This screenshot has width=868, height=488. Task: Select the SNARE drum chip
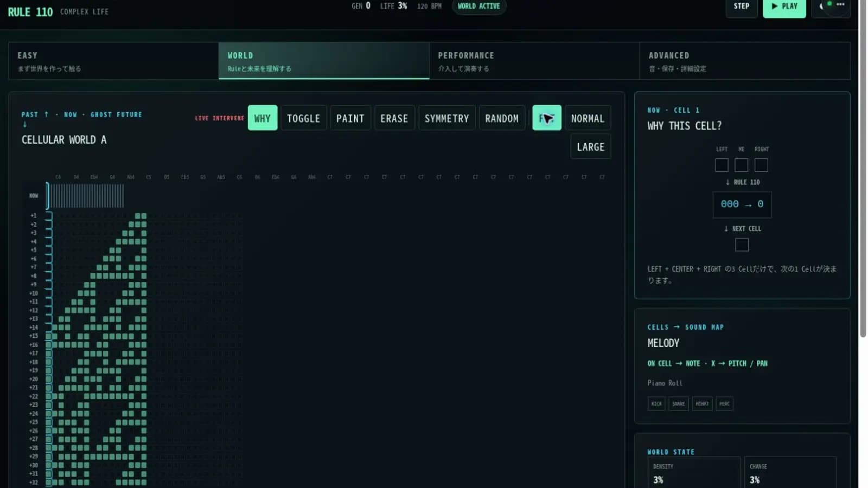[x=679, y=403]
